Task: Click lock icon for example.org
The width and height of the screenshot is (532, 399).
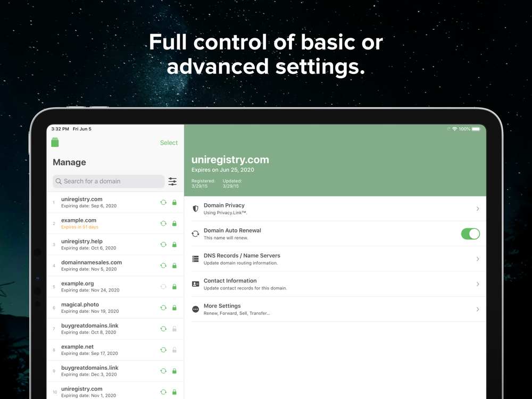Action: 174,287
